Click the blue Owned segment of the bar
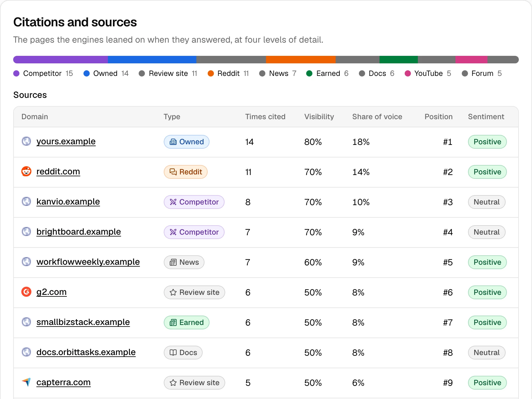 coord(152,60)
